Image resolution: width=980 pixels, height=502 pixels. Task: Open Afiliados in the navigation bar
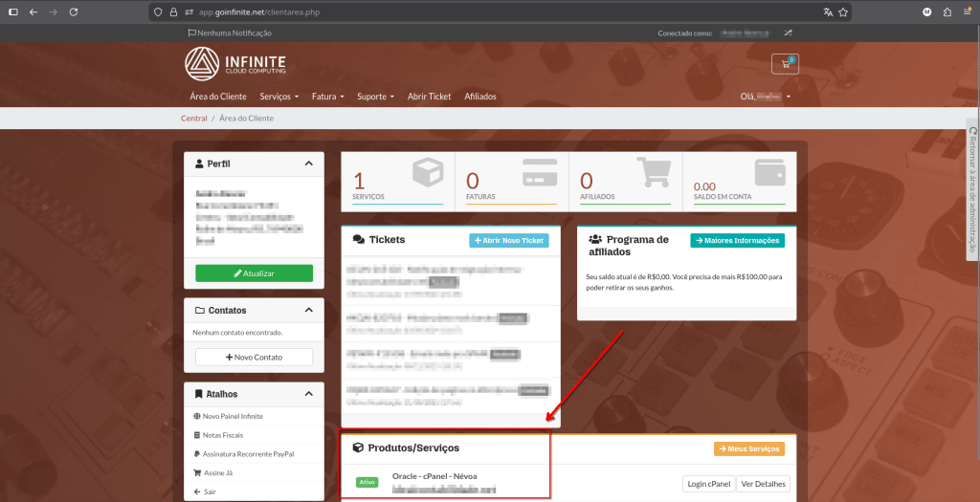[480, 97]
